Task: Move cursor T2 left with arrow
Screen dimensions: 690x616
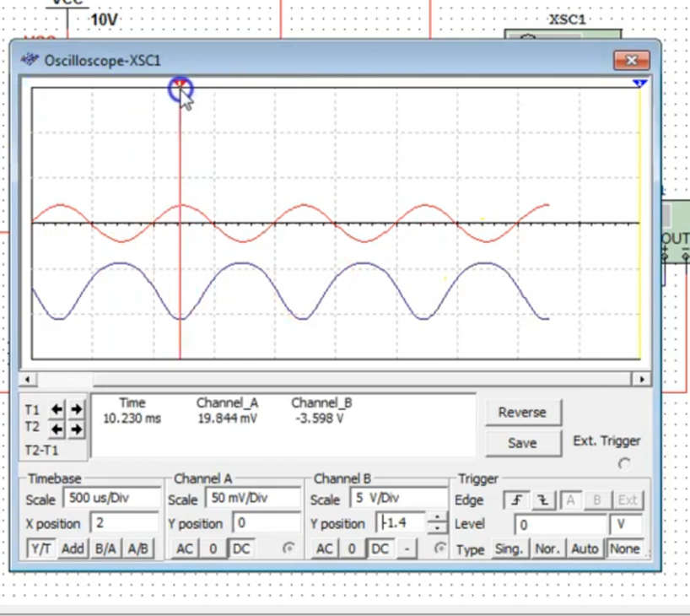Action: [57, 430]
